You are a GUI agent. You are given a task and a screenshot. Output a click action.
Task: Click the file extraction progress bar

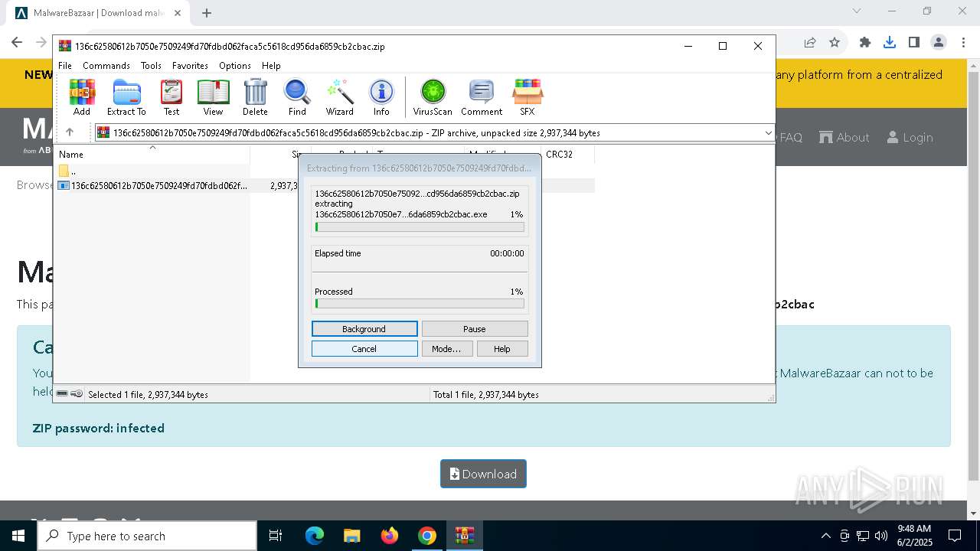pyautogui.click(x=420, y=227)
